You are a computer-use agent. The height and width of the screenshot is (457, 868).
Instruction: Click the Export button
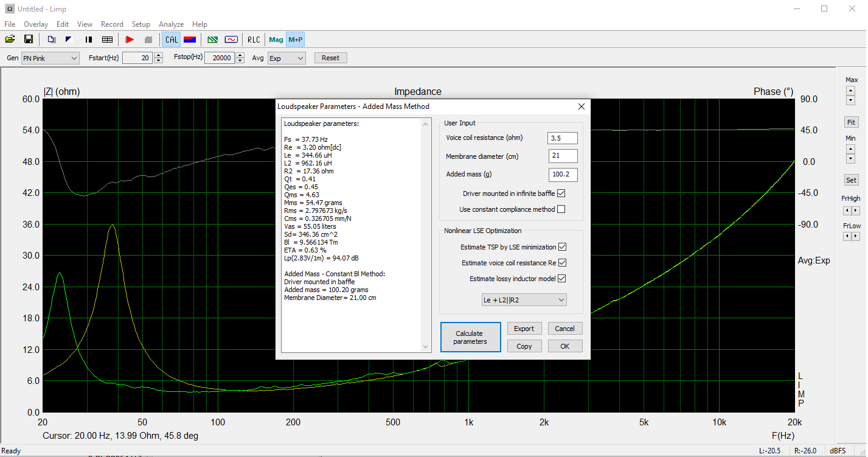524,329
